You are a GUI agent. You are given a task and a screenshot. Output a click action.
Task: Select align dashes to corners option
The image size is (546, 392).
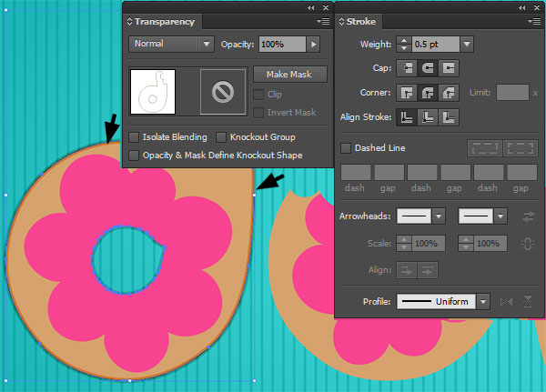[x=521, y=148]
